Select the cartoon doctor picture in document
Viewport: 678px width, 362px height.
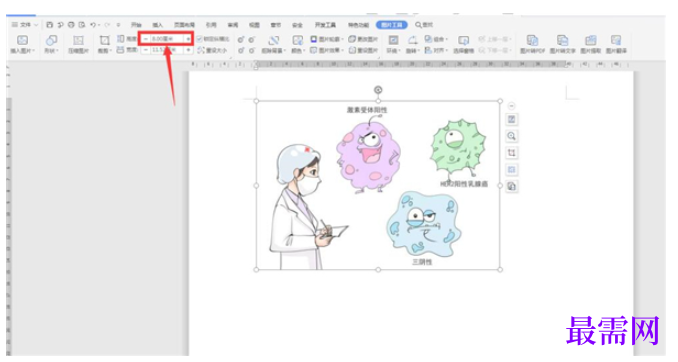click(x=378, y=185)
